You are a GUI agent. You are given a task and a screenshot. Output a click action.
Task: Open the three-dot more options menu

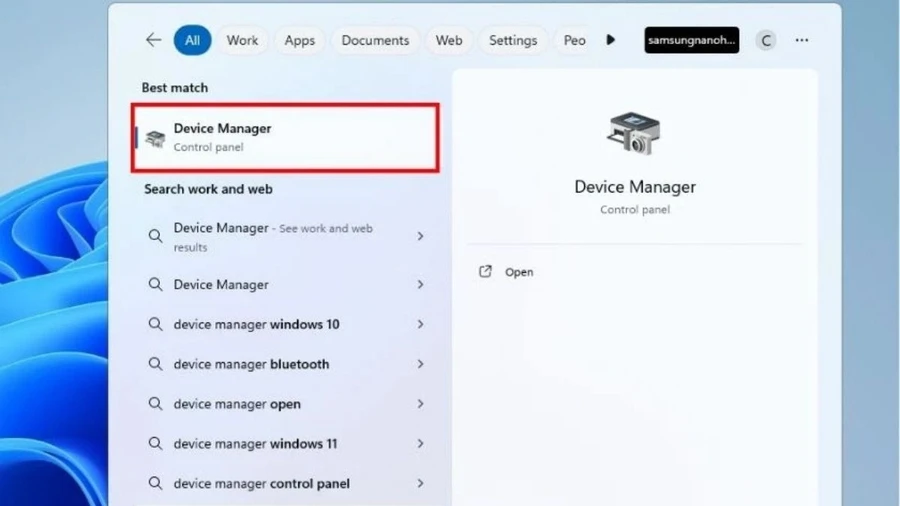[802, 40]
